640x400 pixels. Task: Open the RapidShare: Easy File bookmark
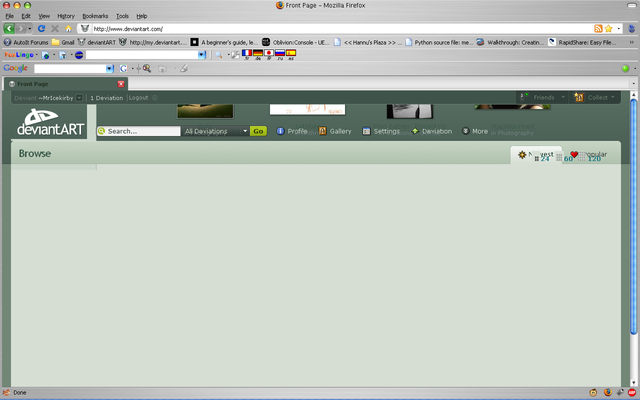pos(582,42)
